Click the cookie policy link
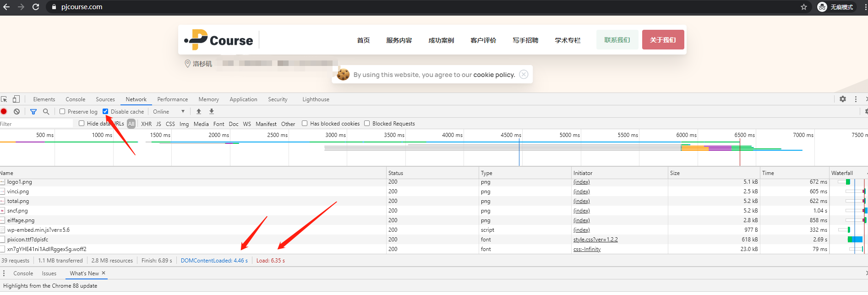This screenshot has height=295, width=868. click(494, 75)
